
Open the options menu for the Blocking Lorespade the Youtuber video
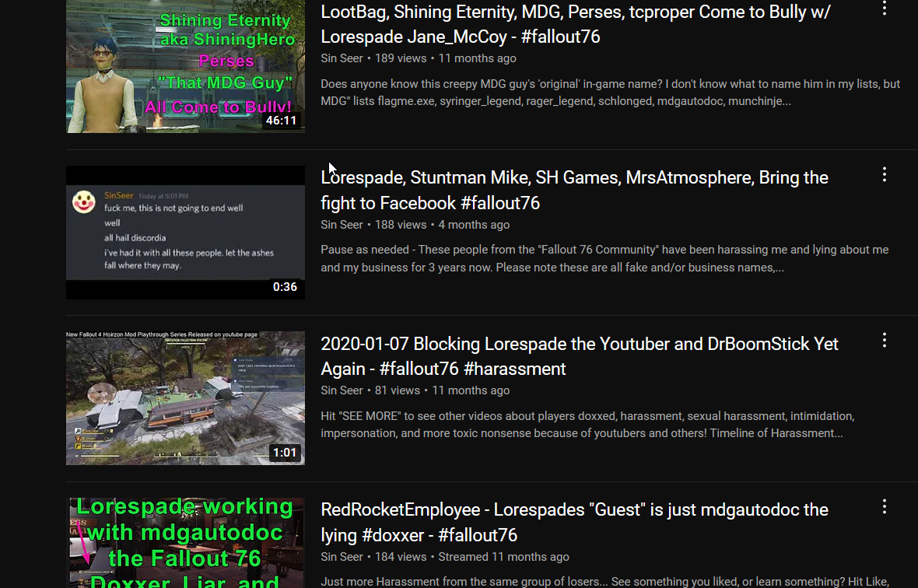[x=884, y=341]
